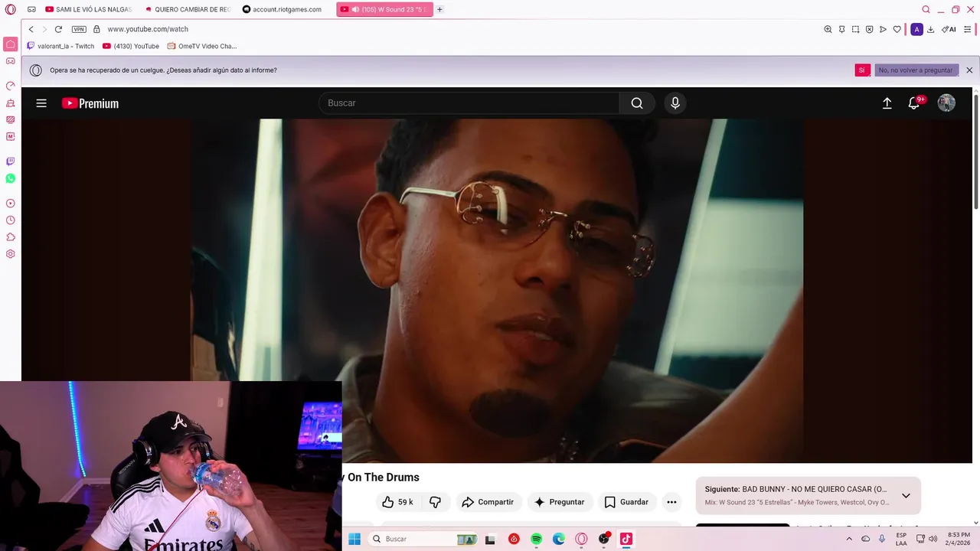Open History clock icon in sidebar
980x551 pixels.
coord(10,220)
